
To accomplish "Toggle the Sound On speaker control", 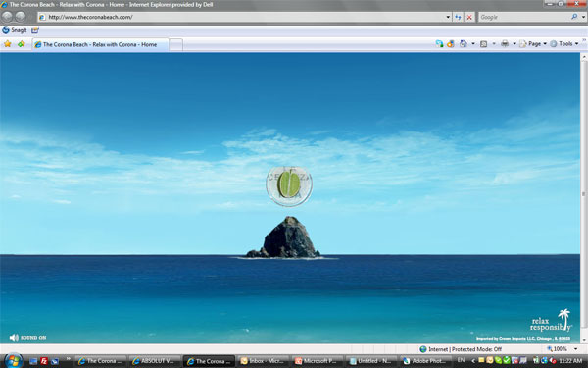I will [27, 338].
